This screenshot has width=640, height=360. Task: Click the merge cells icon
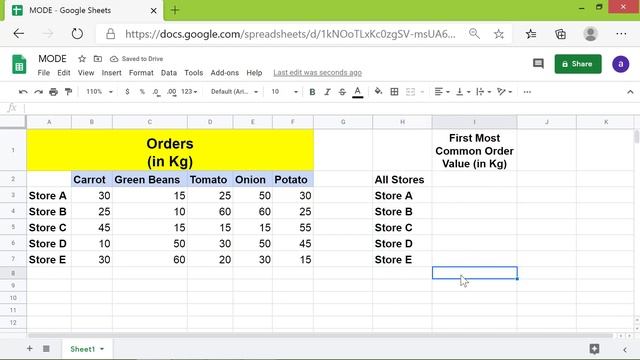tap(410, 92)
